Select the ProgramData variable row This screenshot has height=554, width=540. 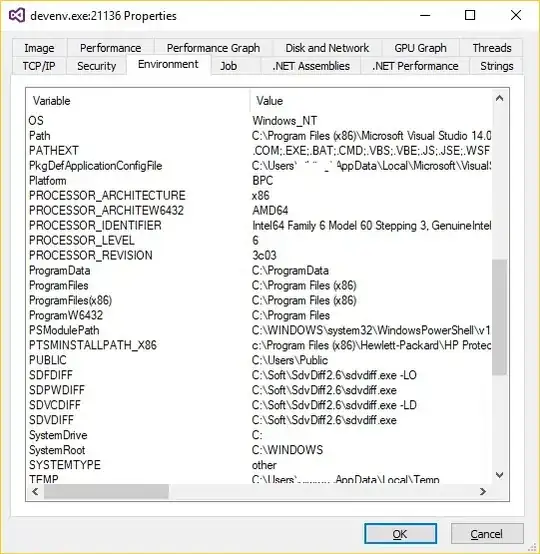[259, 270]
